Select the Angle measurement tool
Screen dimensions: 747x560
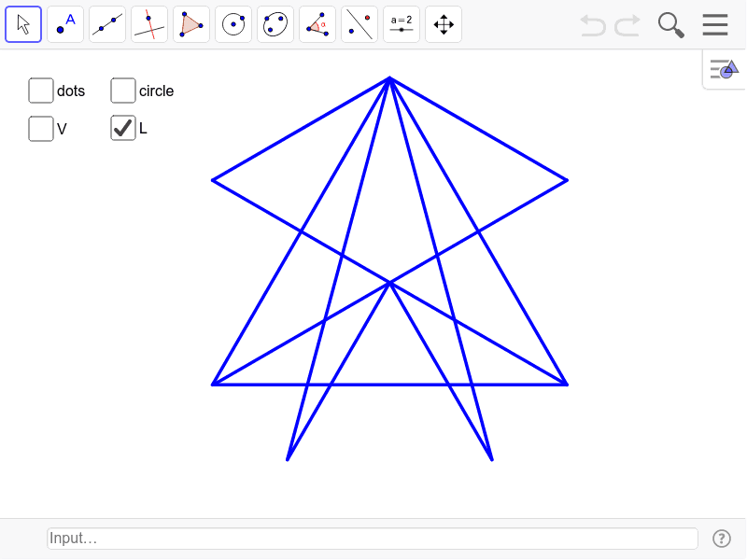click(x=317, y=23)
